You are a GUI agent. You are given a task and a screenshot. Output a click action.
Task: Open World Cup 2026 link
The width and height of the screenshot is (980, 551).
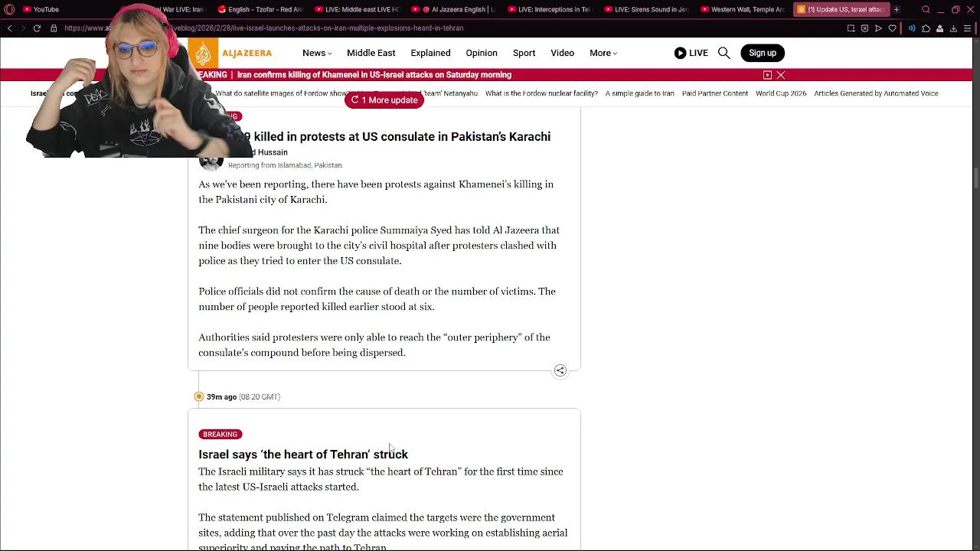point(781,93)
